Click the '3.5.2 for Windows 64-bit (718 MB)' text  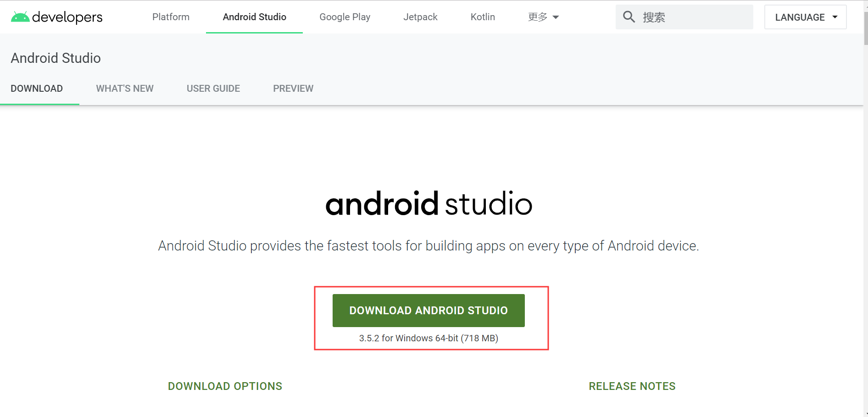point(428,338)
